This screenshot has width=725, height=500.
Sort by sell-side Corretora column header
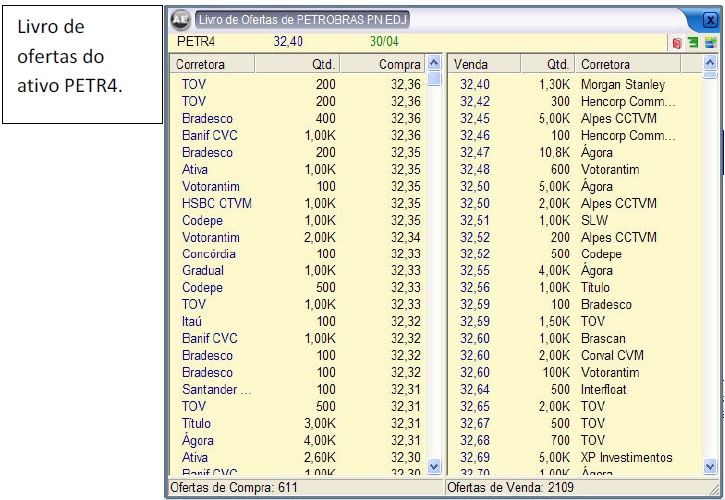coord(628,64)
